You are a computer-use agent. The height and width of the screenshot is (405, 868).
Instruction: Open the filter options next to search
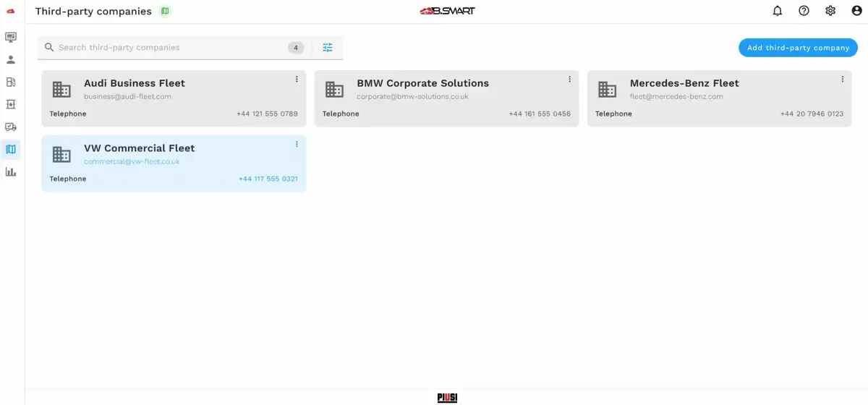[x=328, y=48]
